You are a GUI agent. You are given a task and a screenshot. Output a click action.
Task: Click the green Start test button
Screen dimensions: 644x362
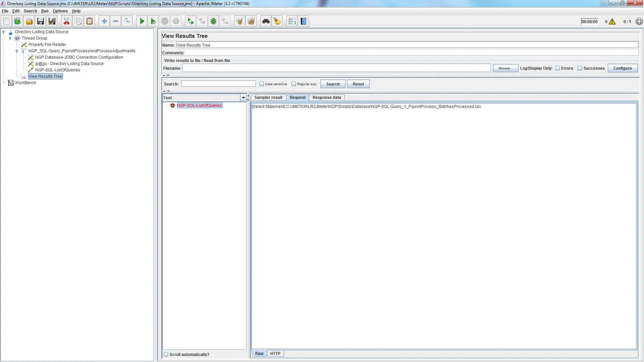click(x=142, y=21)
